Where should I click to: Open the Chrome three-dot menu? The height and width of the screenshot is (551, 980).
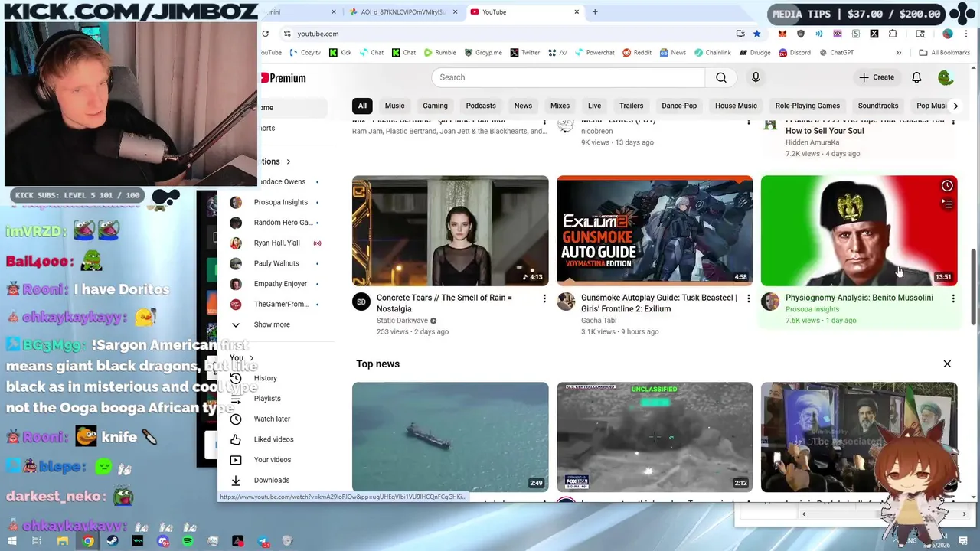[967, 34]
